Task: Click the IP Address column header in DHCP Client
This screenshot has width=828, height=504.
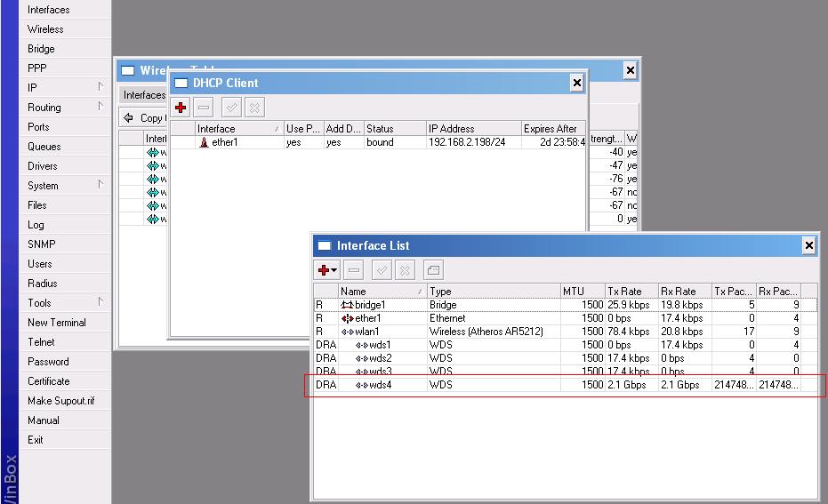Action: 474,128
